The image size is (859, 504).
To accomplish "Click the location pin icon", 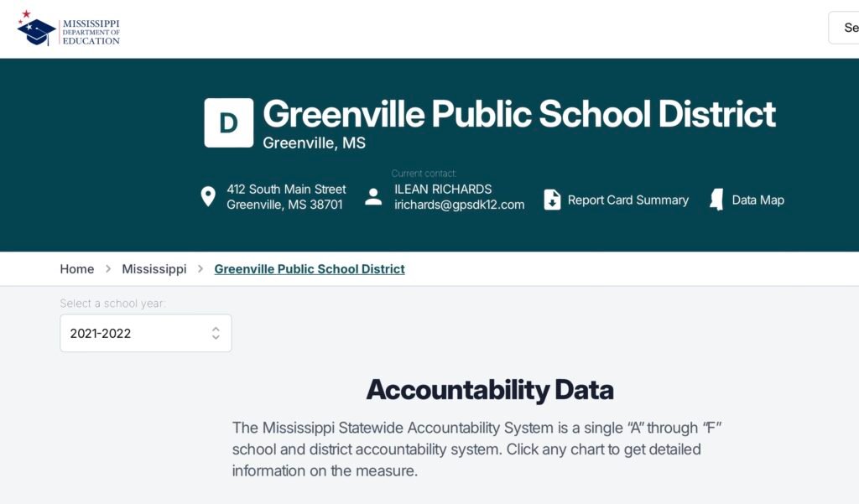I will pyautogui.click(x=208, y=197).
